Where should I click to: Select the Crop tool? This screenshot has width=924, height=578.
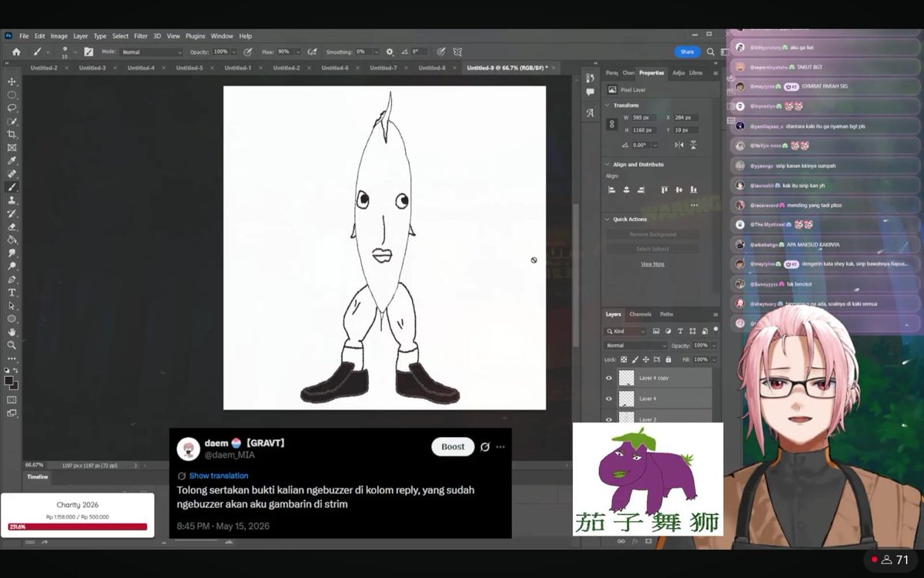click(12, 134)
